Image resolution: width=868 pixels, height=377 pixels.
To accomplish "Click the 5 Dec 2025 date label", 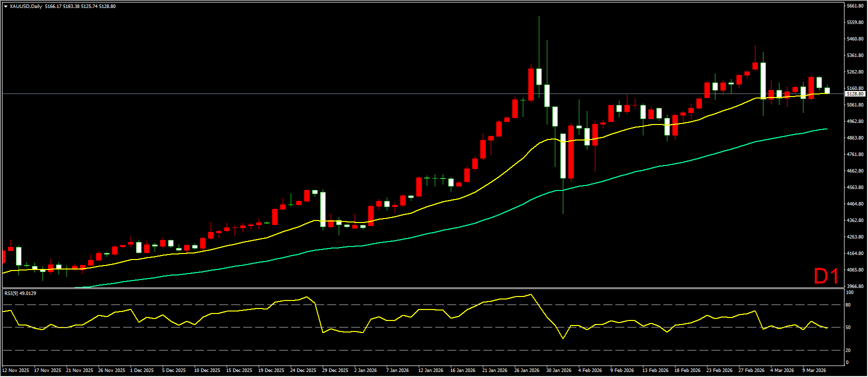I will click(x=175, y=370).
